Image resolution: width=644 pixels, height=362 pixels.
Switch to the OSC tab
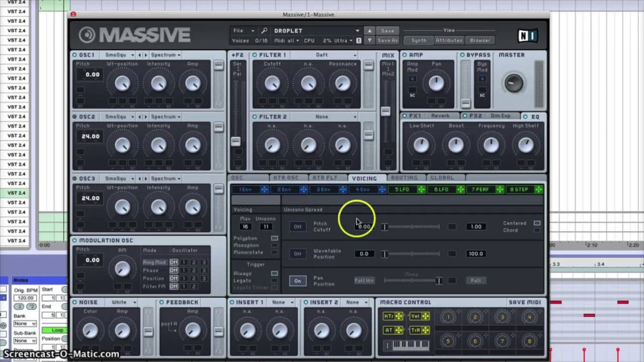pos(248,178)
